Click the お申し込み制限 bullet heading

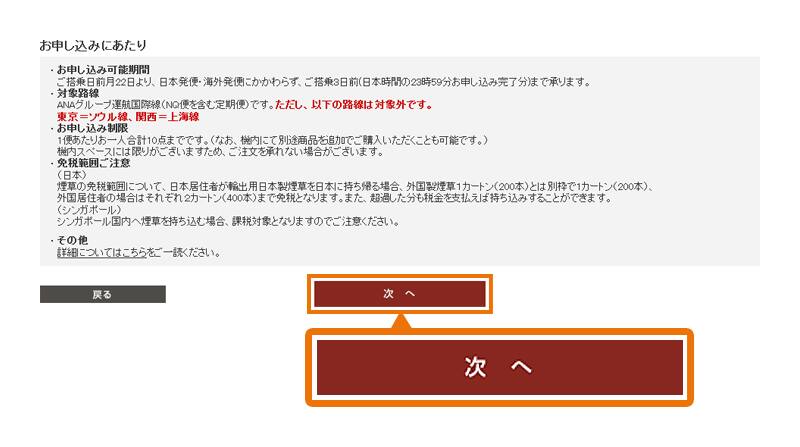click(x=92, y=128)
